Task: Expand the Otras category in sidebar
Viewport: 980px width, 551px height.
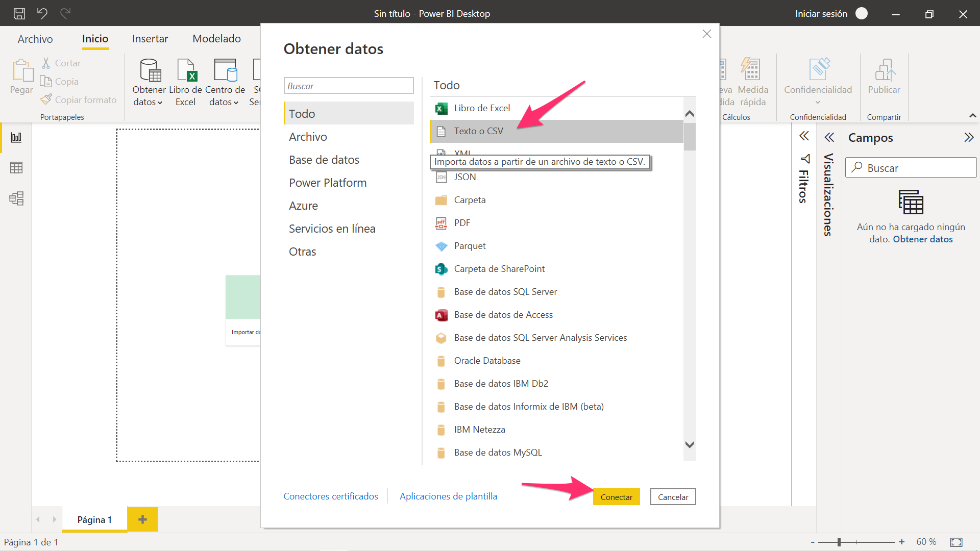Action: point(303,251)
